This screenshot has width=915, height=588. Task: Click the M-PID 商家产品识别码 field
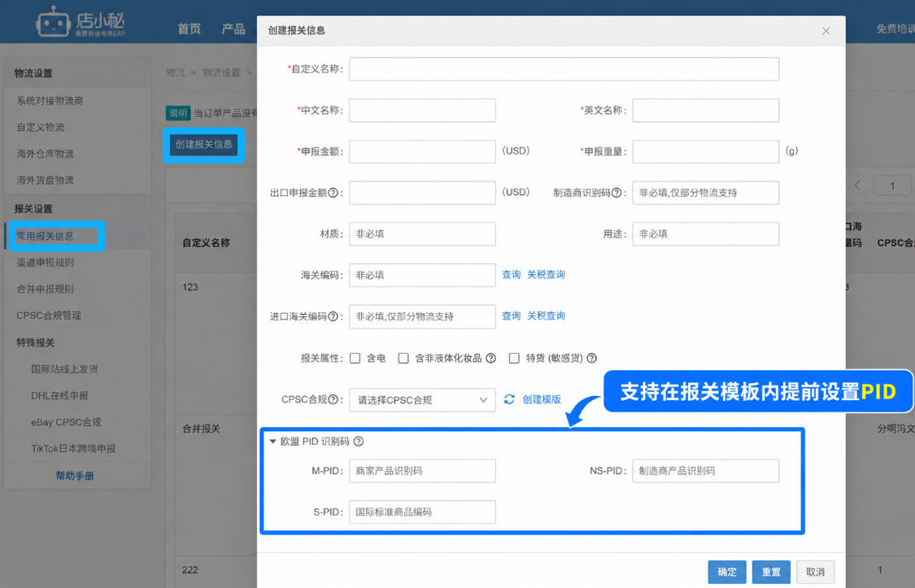pyautogui.click(x=422, y=471)
